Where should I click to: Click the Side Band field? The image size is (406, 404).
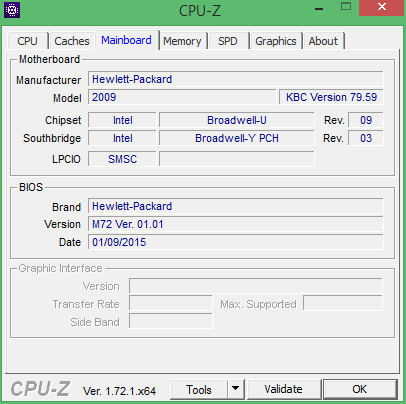click(x=171, y=322)
